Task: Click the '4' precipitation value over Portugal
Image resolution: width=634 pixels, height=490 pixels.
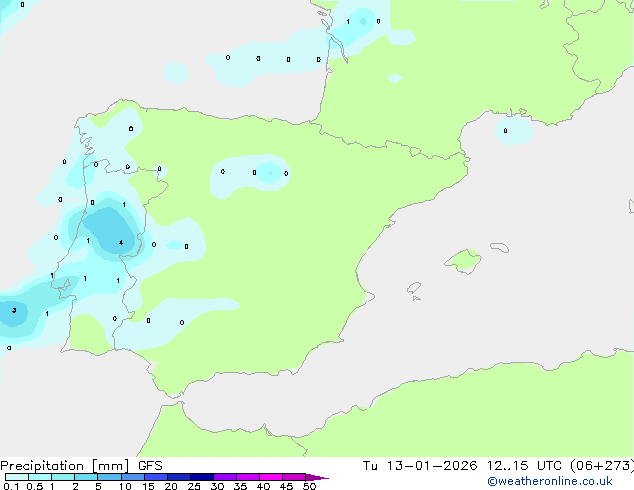Action: click(121, 243)
